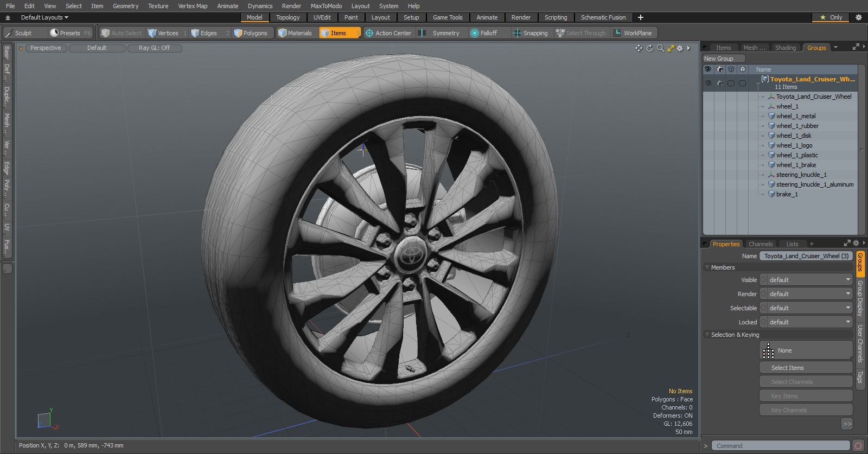
Task: Toggle the Only star option
Action: tap(831, 17)
